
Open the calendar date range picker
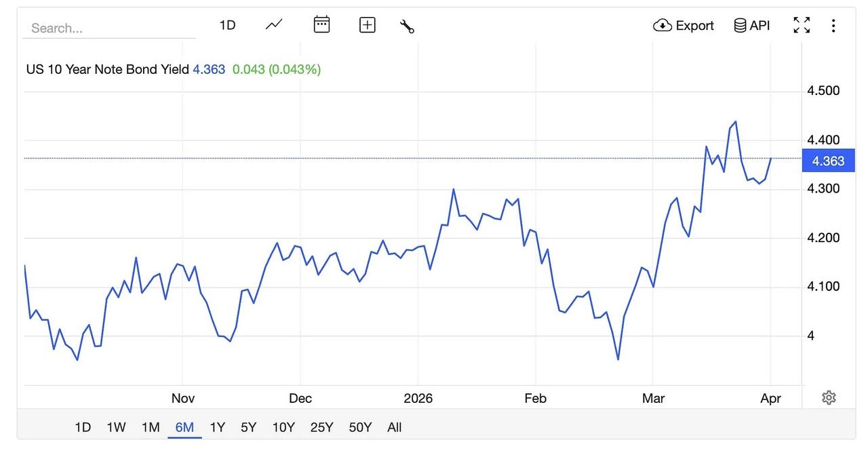tap(321, 25)
